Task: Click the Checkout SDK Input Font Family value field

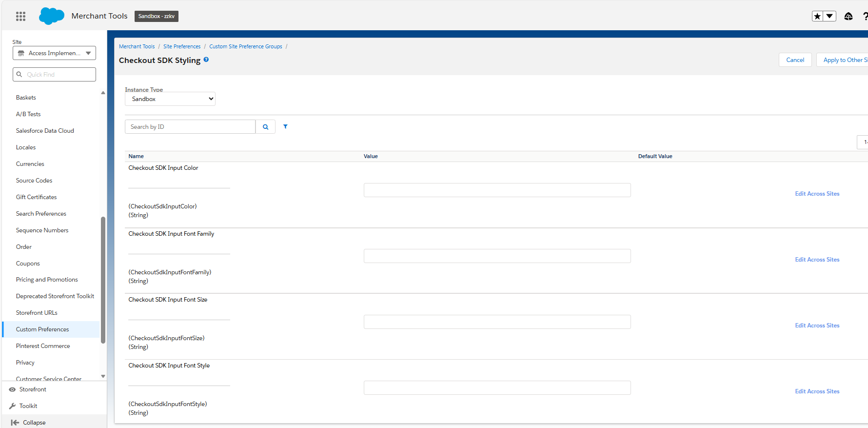Action: [x=497, y=256]
